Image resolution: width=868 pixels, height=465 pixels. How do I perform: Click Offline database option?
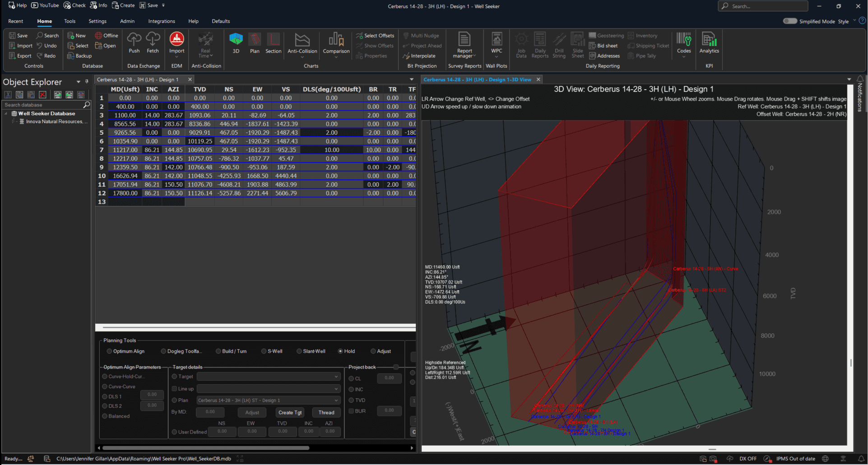107,36
